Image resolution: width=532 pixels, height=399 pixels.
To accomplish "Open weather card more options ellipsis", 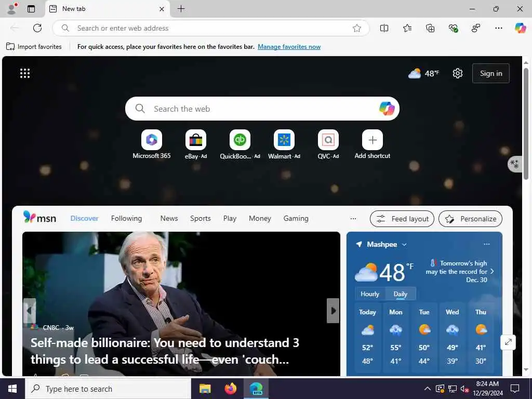I will coord(486,244).
